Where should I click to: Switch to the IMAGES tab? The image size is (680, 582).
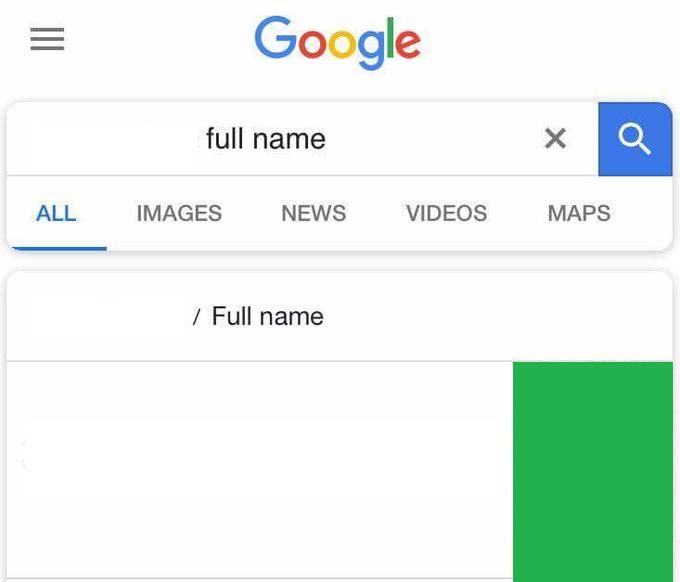[x=179, y=213]
